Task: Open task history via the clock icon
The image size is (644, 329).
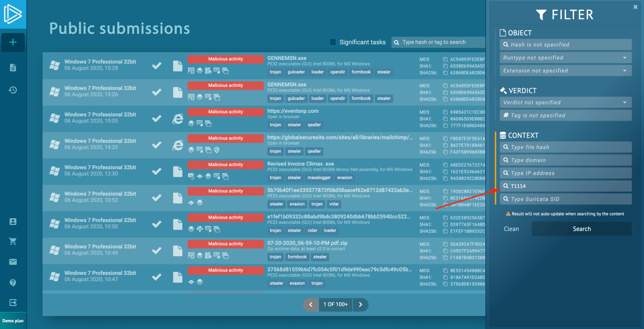Action: (13, 90)
